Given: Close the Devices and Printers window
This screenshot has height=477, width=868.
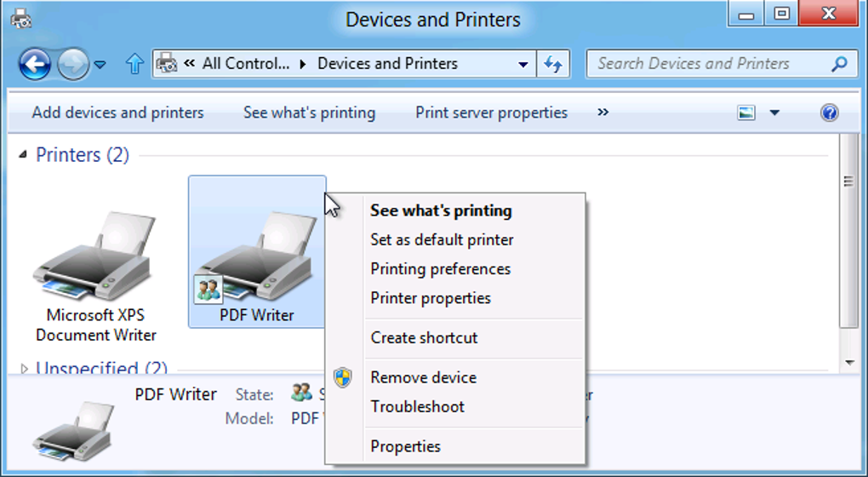Looking at the screenshot, I should click(828, 14).
